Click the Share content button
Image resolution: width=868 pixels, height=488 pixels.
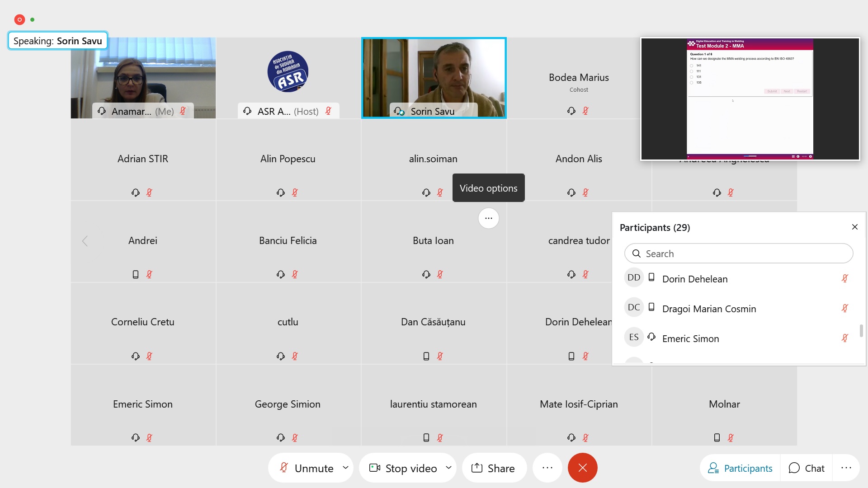pos(493,468)
